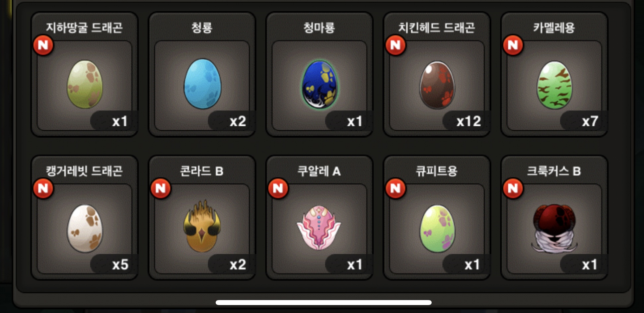Viewport: 644px width, 313px height.
Task: Pick the green striped 카멜레용 egg
Action: [x=554, y=85]
